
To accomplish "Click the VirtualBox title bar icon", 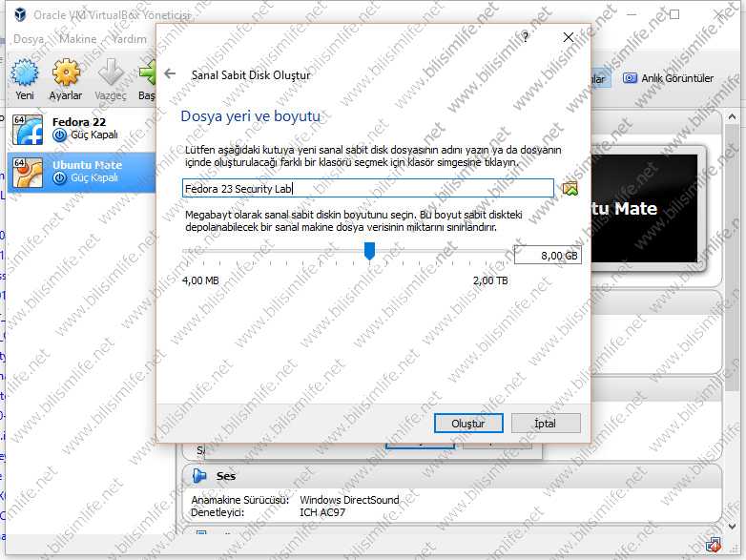I will (20, 14).
